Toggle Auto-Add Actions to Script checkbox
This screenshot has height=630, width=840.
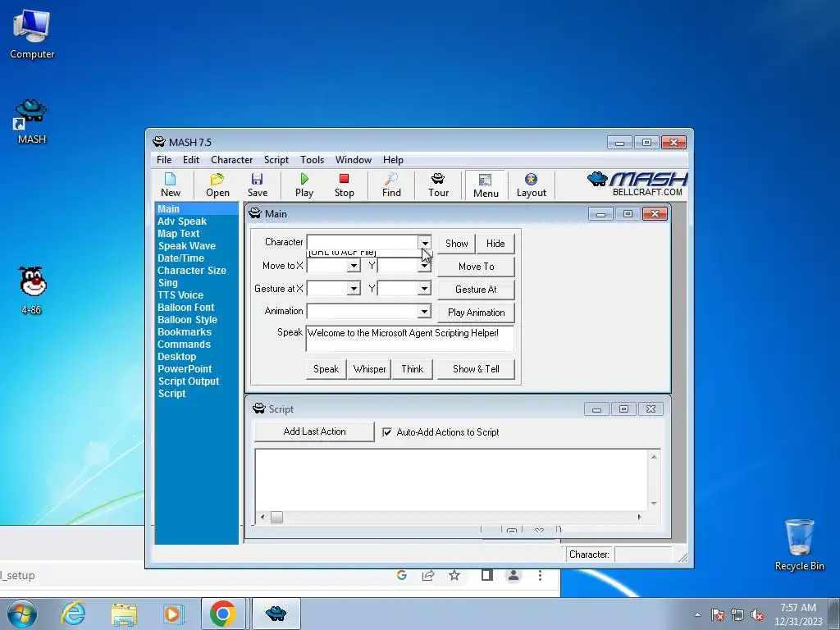387,432
